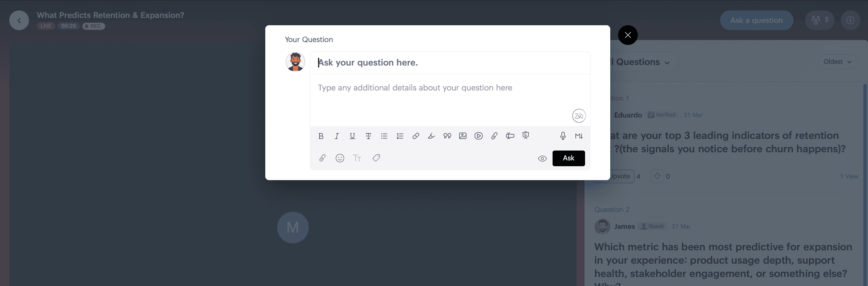Embed a video with the play icon
The width and height of the screenshot is (868, 286).
[x=478, y=136]
